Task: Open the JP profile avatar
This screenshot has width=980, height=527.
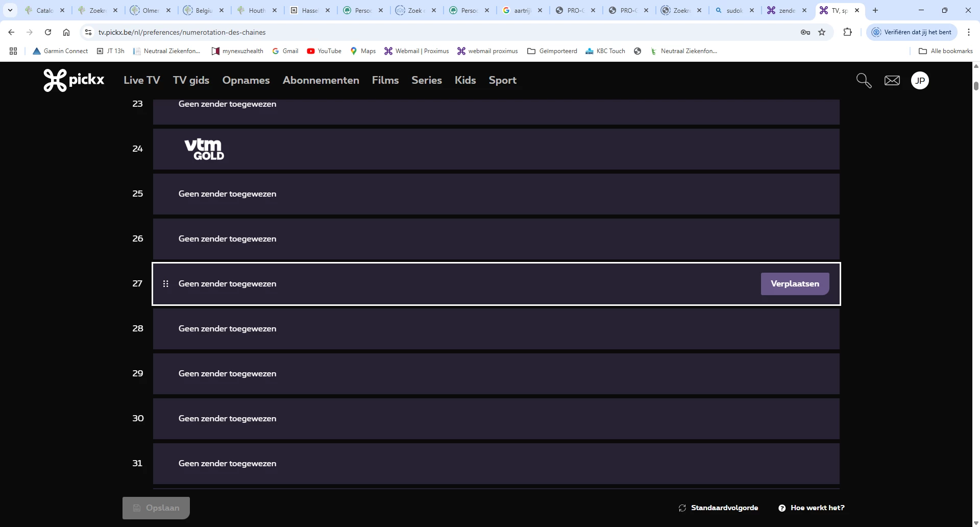Action: tap(920, 80)
